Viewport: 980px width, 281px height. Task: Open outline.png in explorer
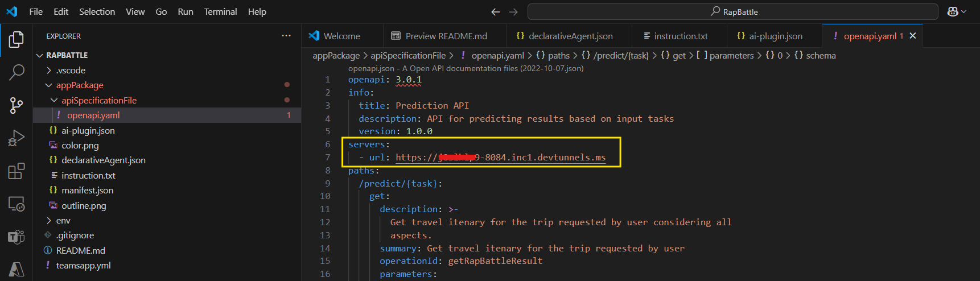[167, 205]
